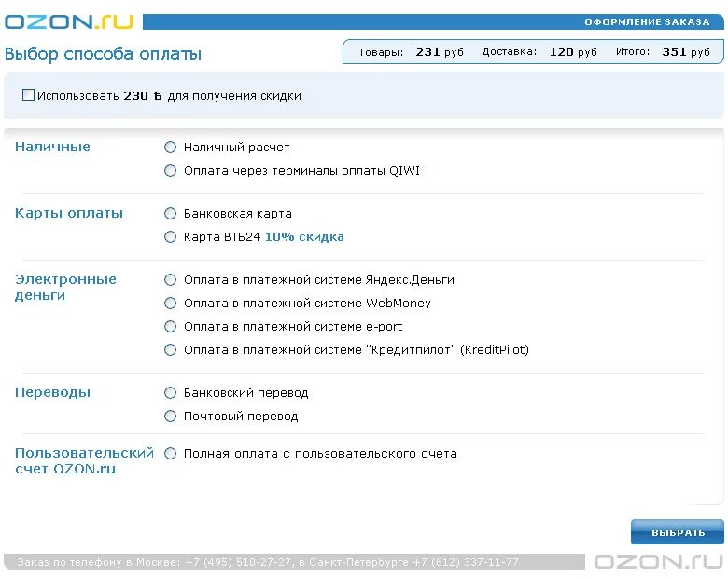
Task: Click the OZON.ru logo at top left
Action: point(69,21)
